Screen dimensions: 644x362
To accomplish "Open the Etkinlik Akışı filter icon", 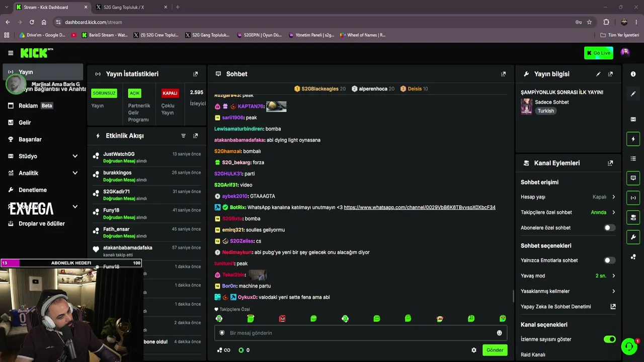I will [183, 136].
